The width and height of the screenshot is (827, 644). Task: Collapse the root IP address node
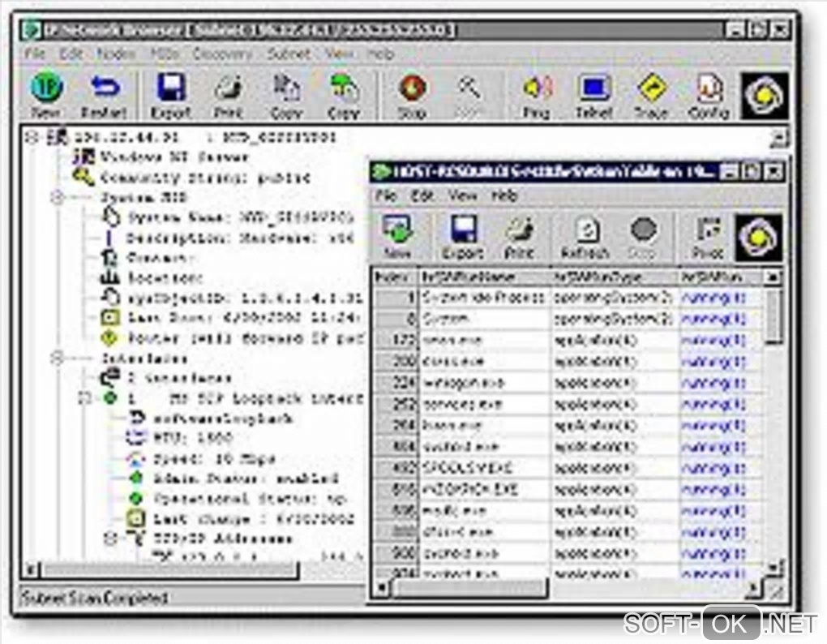tap(32, 138)
